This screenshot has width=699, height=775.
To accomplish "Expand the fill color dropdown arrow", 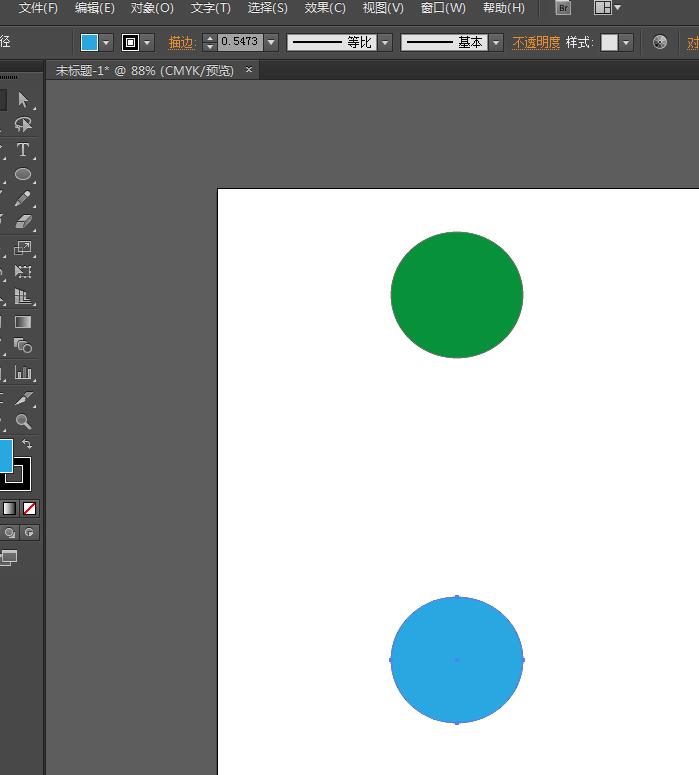I will click(106, 43).
